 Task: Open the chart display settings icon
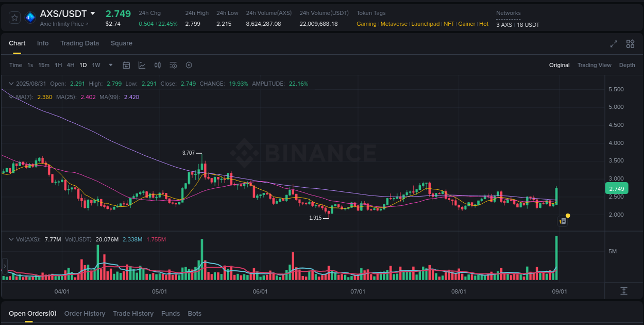coord(173,65)
